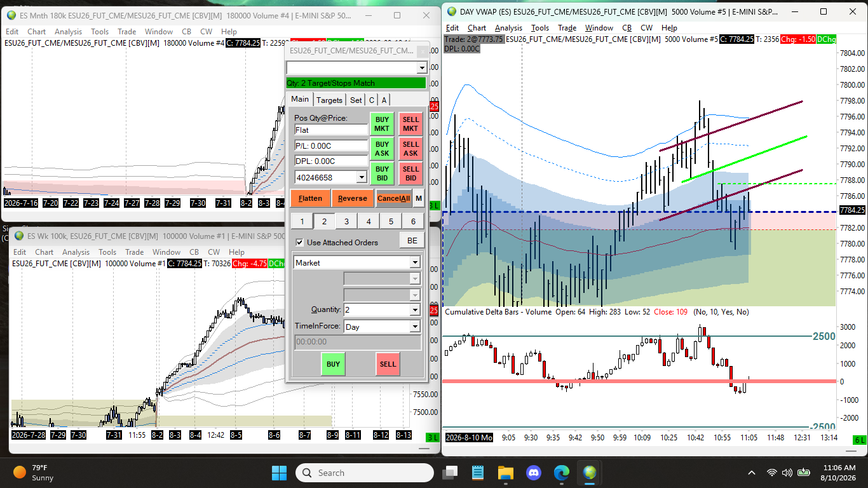Open Tools menu in the ES Mnth window
The image size is (868, 488).
click(x=100, y=32)
